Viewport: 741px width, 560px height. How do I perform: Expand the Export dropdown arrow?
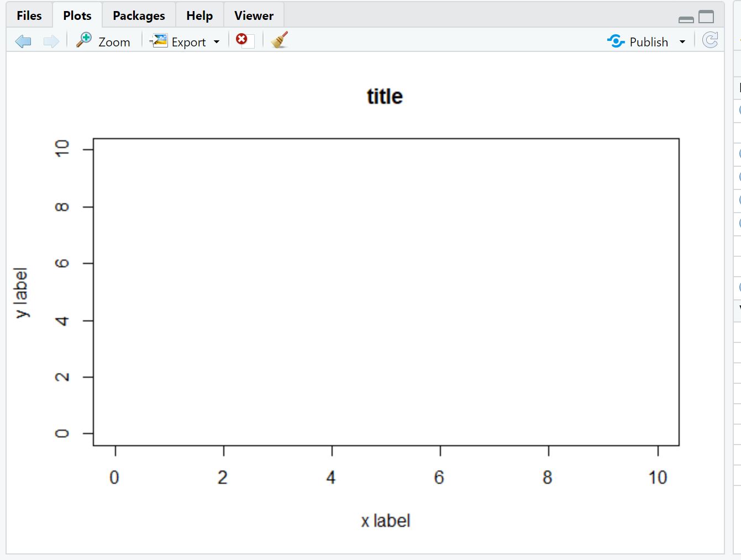[x=217, y=42]
